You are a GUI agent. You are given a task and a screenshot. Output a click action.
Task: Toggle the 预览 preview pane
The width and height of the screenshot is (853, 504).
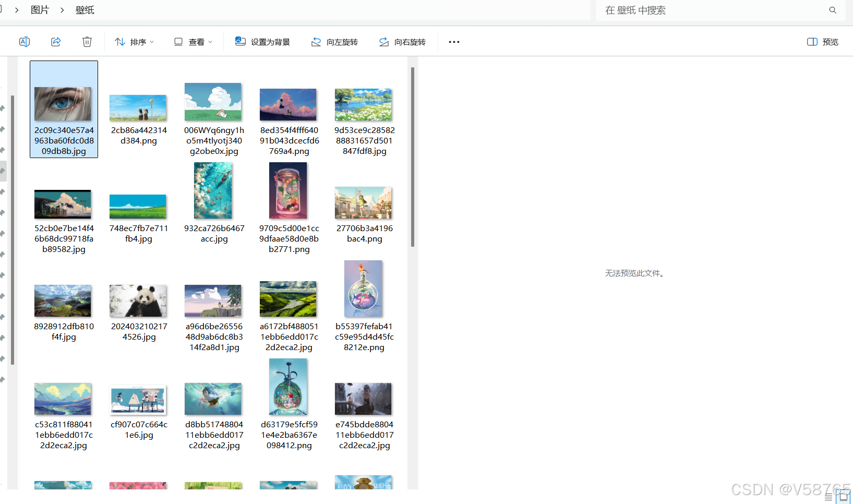click(x=823, y=42)
